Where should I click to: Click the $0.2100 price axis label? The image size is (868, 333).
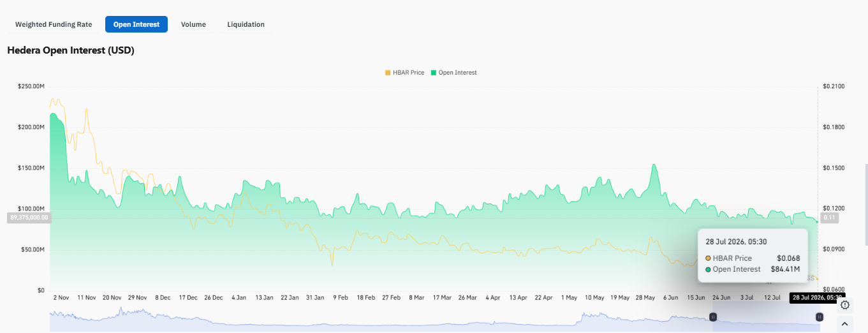point(833,87)
